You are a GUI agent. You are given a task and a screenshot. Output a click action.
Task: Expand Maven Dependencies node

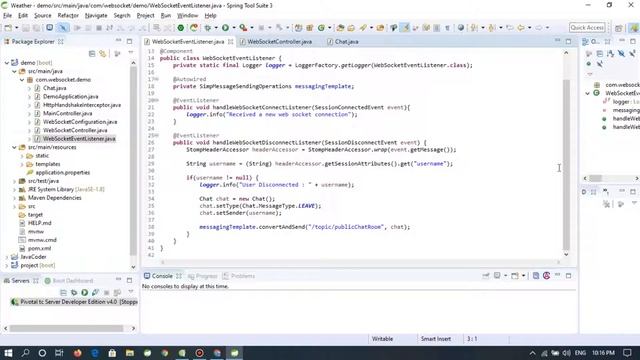pos(14,198)
